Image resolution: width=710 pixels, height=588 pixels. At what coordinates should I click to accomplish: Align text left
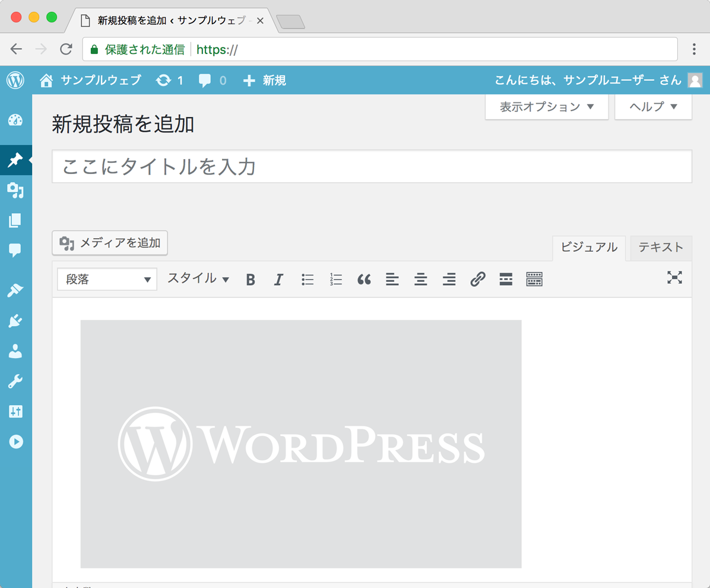click(392, 280)
